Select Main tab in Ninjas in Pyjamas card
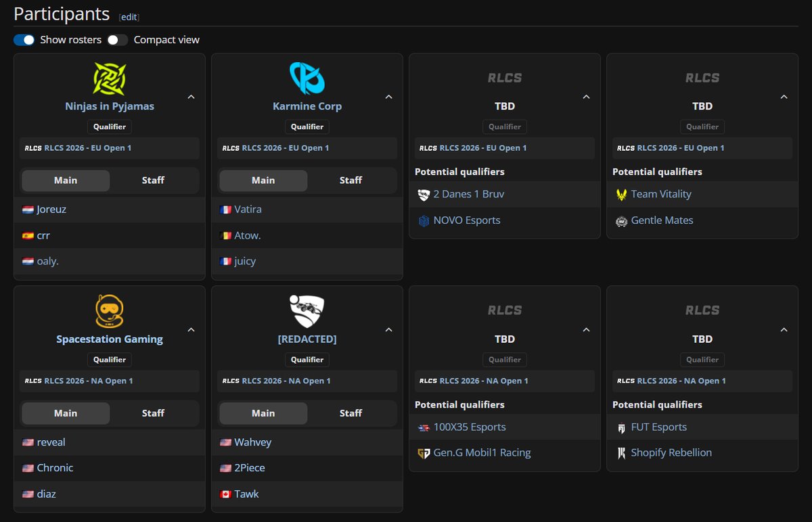Screen dimensions: 812x522 coord(66,181)
